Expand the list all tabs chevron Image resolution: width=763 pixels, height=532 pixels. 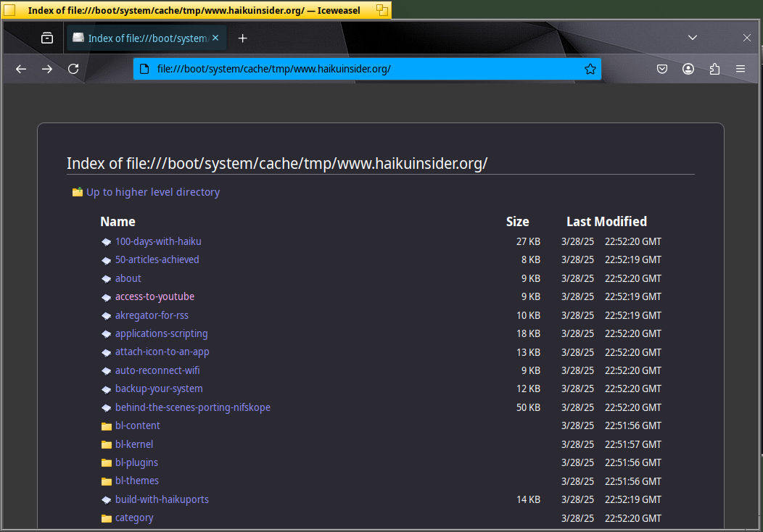tap(693, 38)
